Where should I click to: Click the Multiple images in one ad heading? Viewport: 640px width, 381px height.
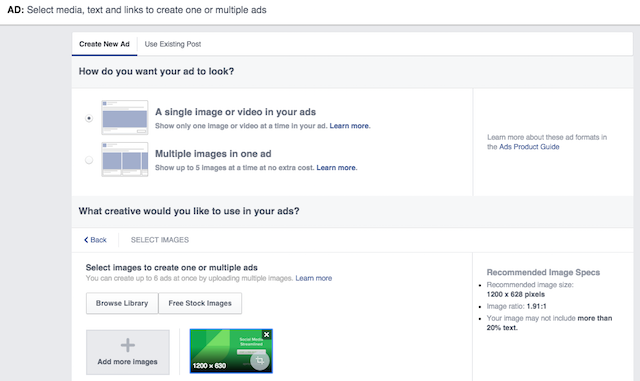[x=213, y=154]
